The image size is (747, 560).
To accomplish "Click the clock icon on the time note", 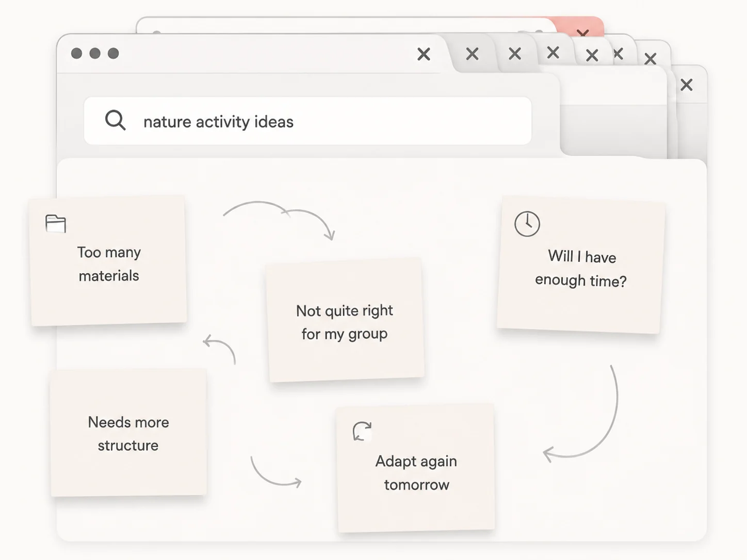I will (x=527, y=224).
